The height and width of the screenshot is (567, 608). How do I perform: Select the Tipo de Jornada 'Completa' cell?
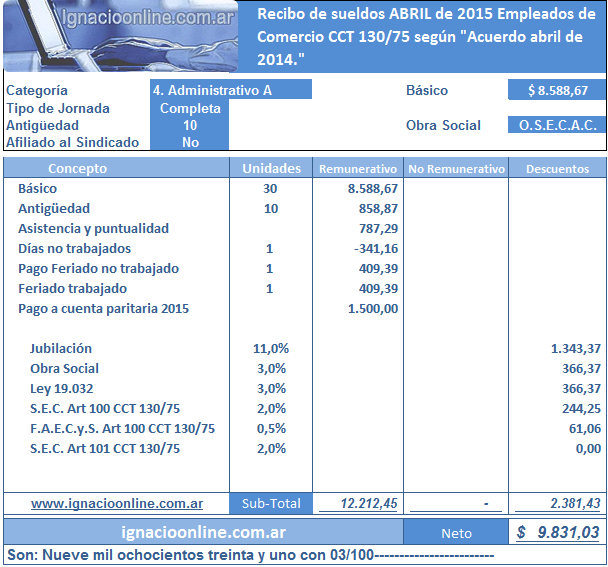click(190, 108)
